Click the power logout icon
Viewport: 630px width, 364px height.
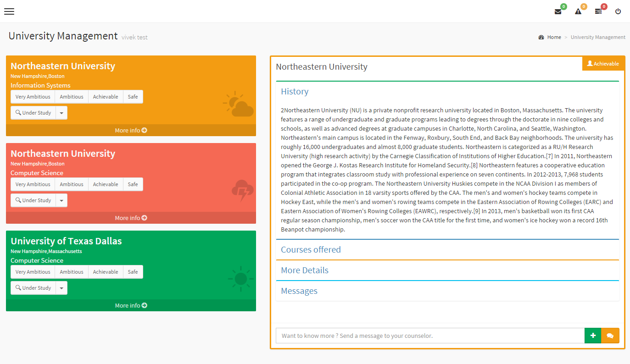[x=618, y=11]
